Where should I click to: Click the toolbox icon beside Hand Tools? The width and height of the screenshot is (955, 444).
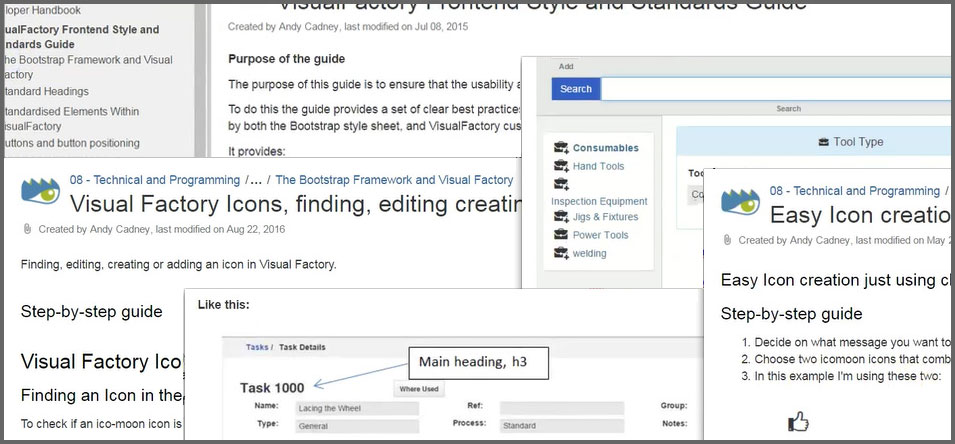coord(561,166)
